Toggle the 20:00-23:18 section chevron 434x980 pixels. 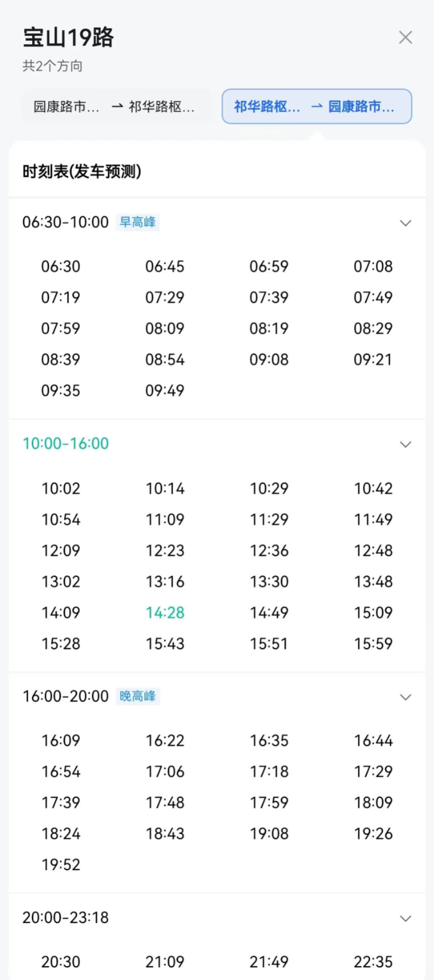point(405,918)
